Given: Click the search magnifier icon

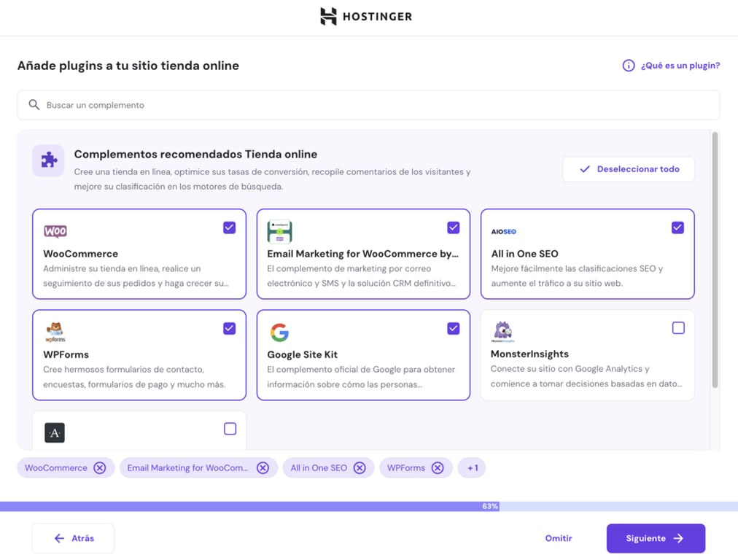Looking at the screenshot, I should 34,104.
